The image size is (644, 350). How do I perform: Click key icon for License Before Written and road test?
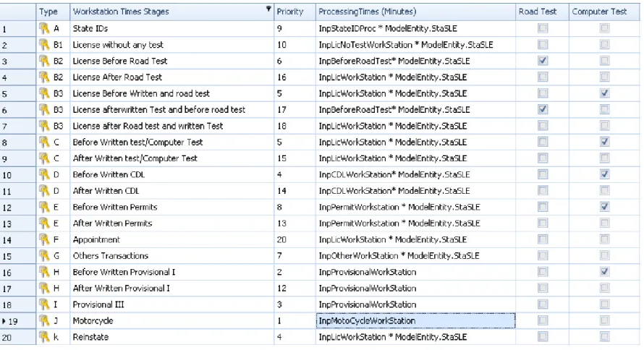[x=44, y=93]
